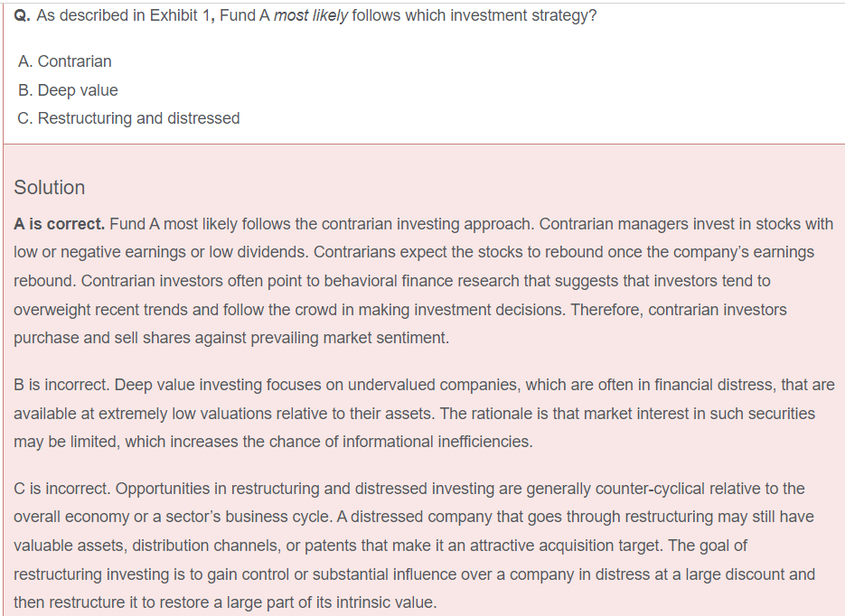
Task: Click the Solution heading
Action: [x=50, y=187]
